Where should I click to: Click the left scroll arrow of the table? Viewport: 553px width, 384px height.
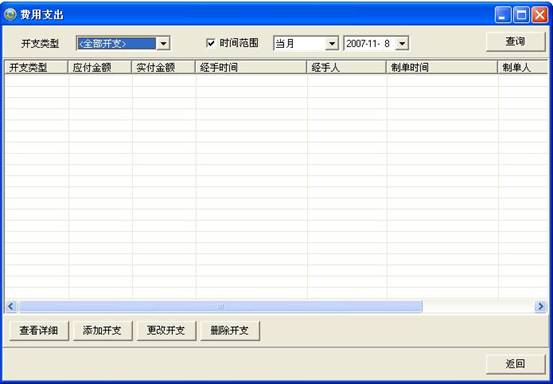point(11,306)
